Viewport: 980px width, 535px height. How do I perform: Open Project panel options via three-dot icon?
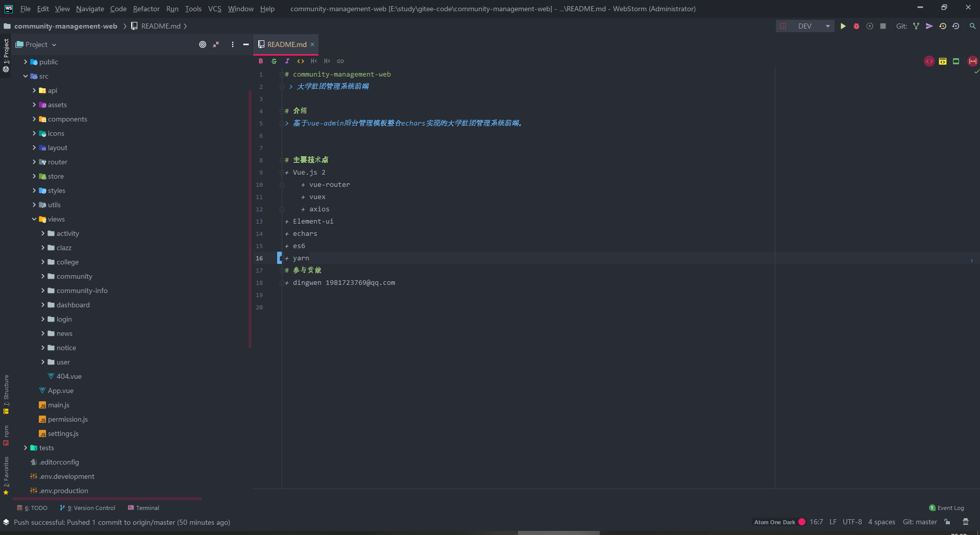click(233, 44)
